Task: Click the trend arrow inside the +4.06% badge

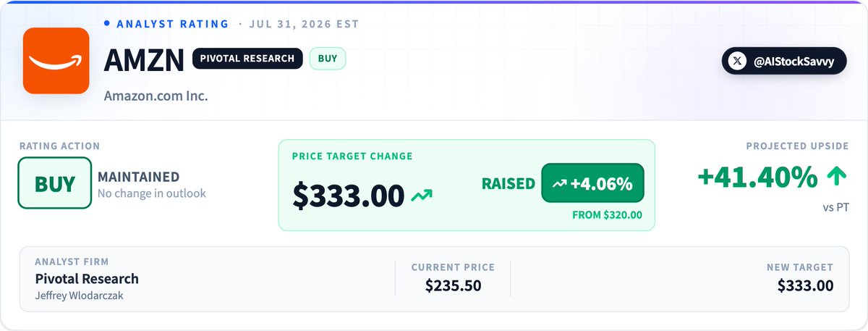Action: click(559, 184)
